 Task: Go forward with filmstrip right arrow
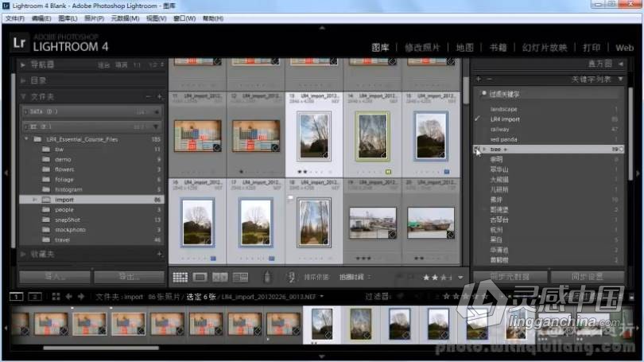(x=81, y=296)
